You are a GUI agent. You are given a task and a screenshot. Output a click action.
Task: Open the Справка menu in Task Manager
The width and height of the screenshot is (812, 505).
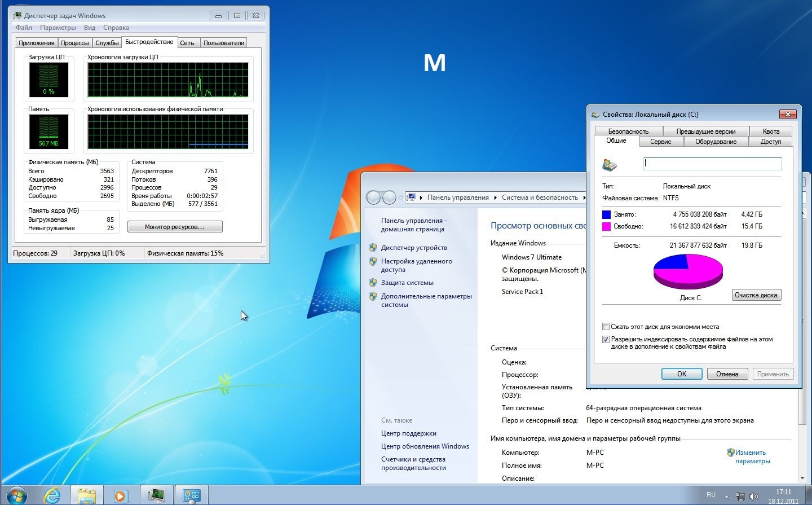[116, 28]
